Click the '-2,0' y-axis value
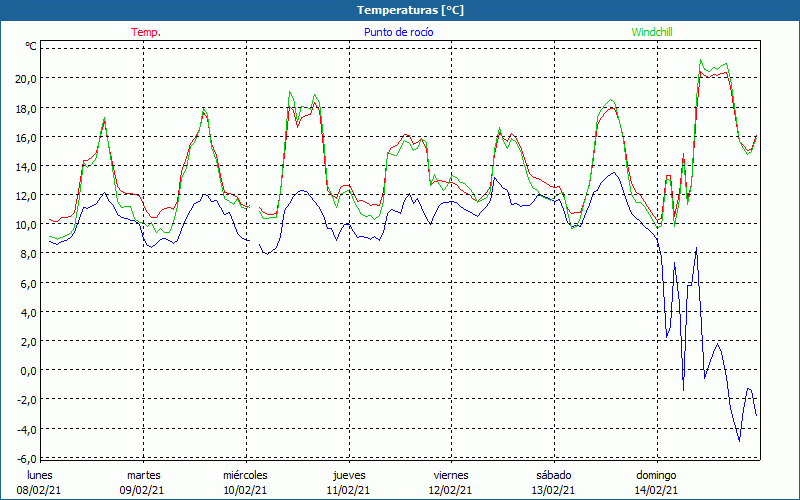 27,401
